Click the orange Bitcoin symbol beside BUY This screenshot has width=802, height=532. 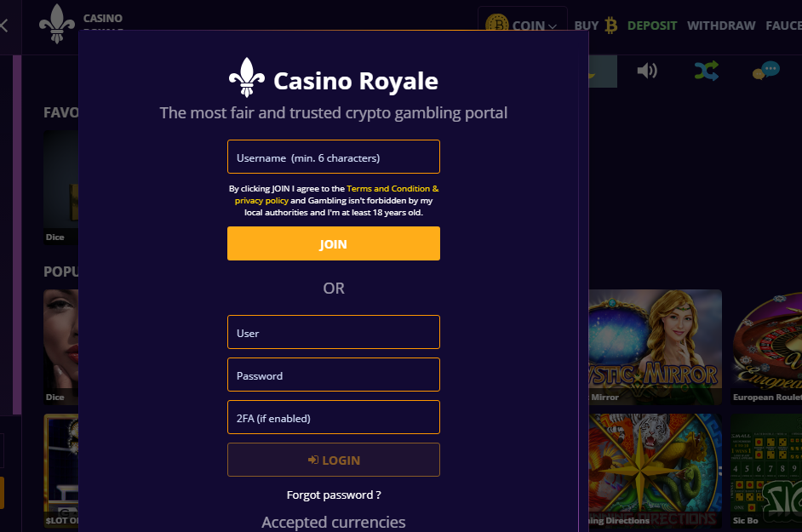click(x=610, y=25)
